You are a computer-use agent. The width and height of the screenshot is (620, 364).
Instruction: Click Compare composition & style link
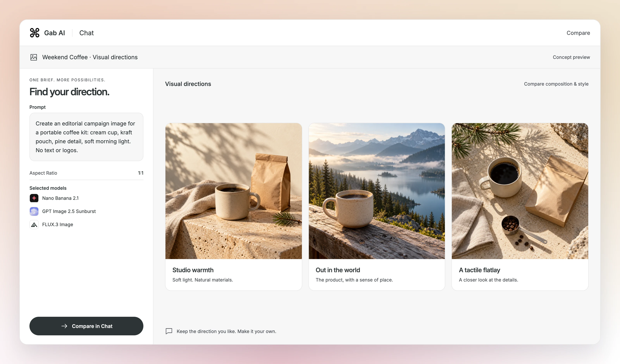point(556,84)
